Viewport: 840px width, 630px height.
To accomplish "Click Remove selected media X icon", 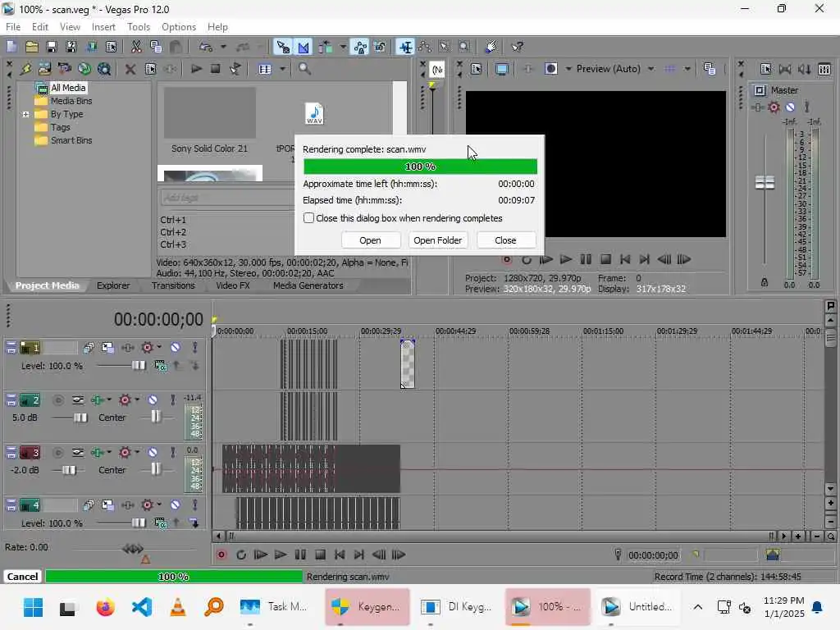I will [x=130, y=69].
